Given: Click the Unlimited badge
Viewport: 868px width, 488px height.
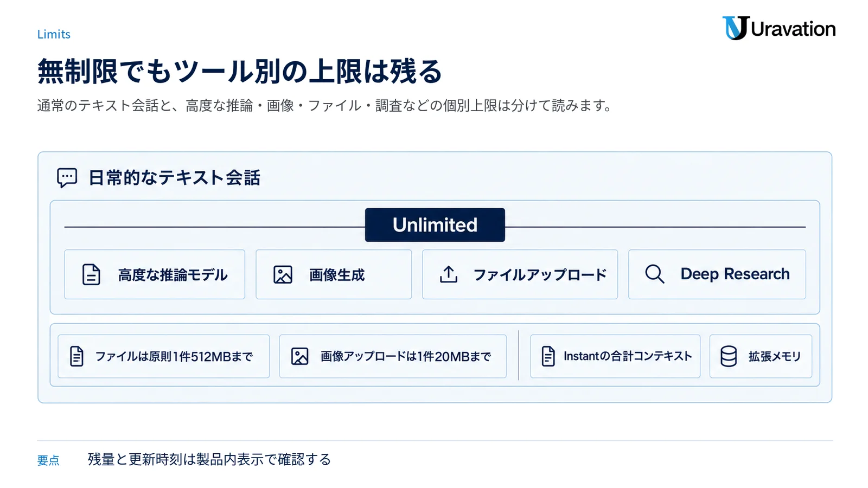Looking at the screenshot, I should pos(435,225).
